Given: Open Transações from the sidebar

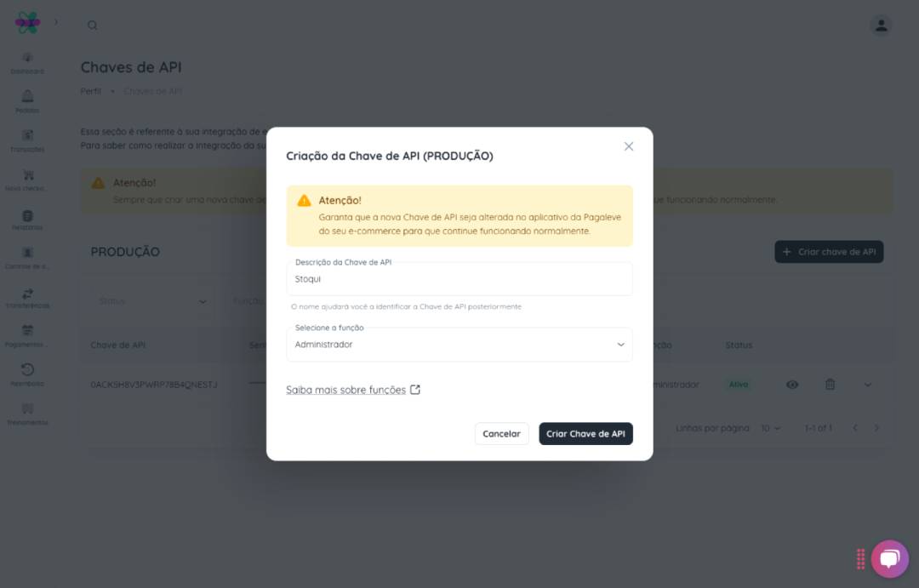Looking at the screenshot, I should pos(27,136).
